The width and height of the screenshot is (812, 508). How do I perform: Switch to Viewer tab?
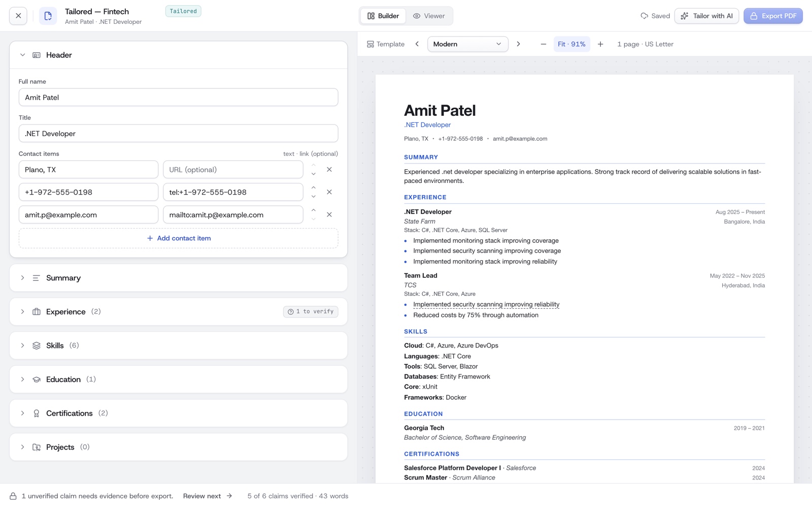[x=429, y=16]
